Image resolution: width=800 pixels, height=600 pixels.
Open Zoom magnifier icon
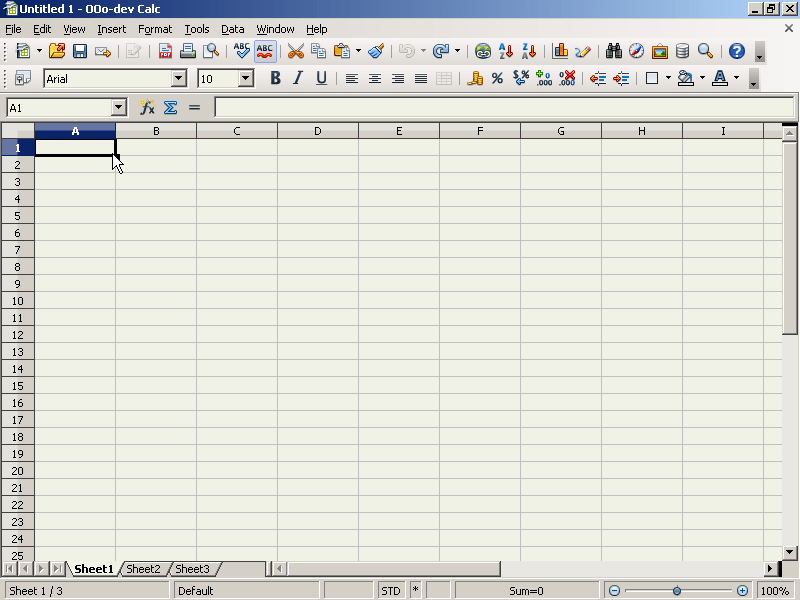pyautogui.click(x=705, y=51)
